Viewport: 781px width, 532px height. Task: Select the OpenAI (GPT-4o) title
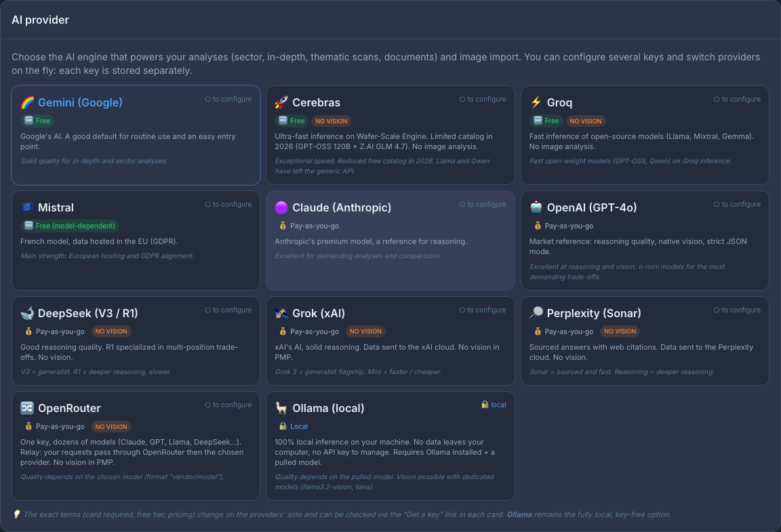592,208
